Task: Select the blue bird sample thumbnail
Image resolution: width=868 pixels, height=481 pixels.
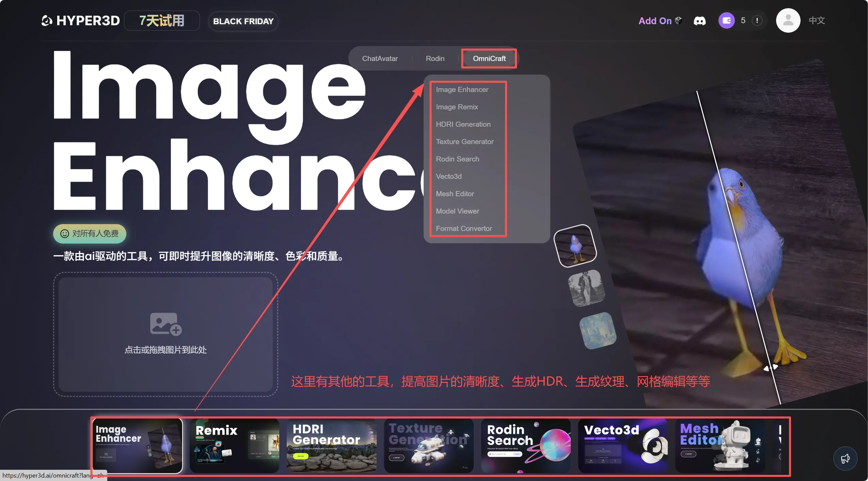Action: (575, 246)
